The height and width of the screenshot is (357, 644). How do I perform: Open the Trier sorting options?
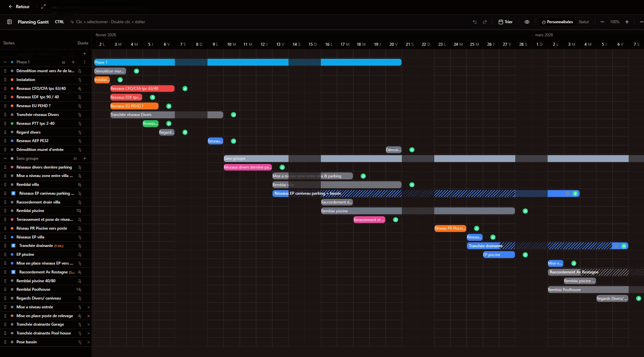(x=508, y=22)
